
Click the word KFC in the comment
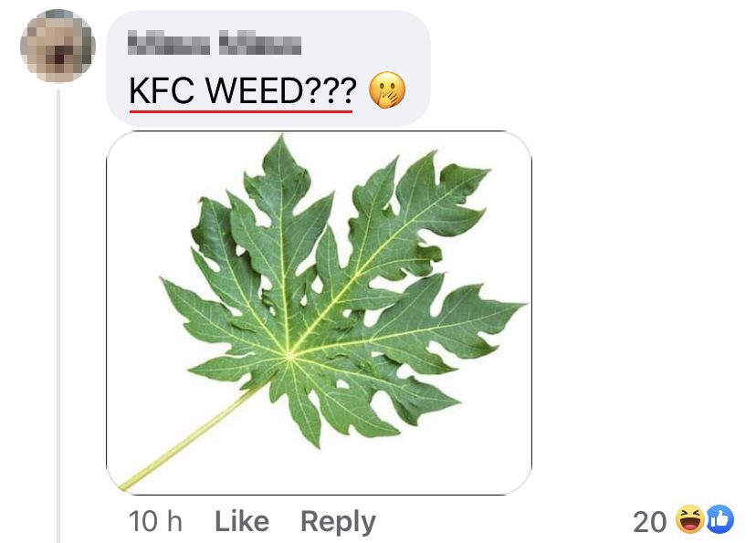click(x=162, y=90)
